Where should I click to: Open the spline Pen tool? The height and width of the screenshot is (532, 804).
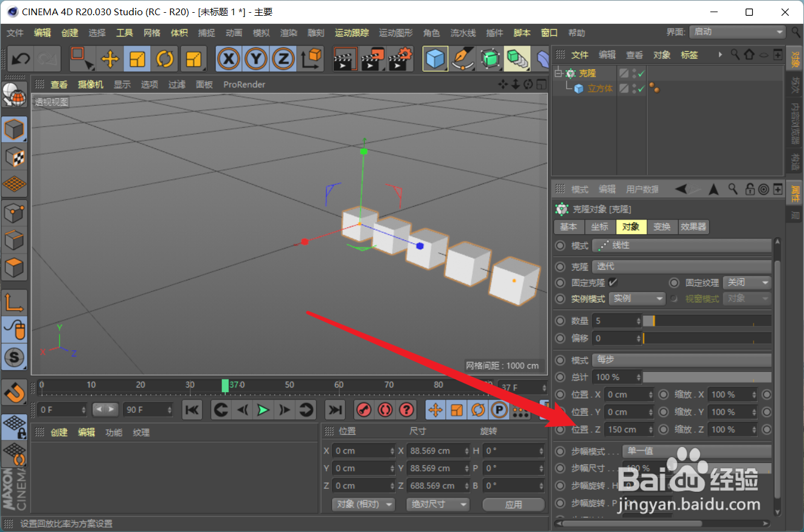[463, 59]
